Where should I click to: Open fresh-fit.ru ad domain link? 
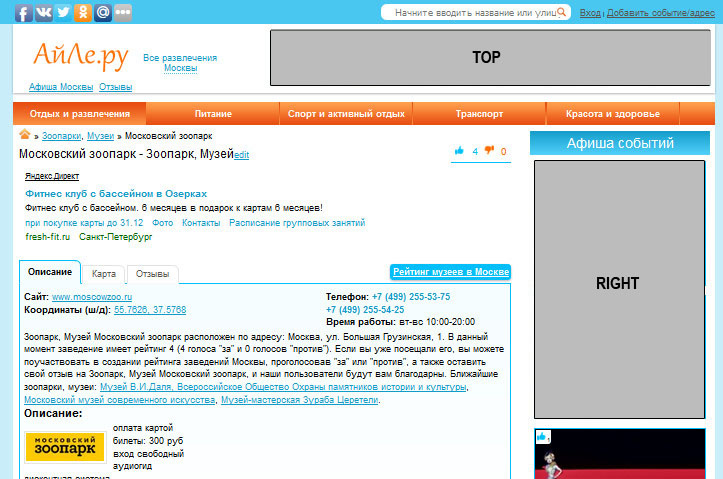click(x=47, y=237)
